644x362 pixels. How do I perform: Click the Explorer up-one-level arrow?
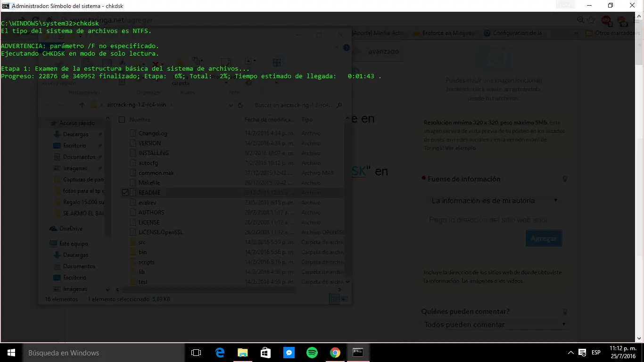point(82,105)
